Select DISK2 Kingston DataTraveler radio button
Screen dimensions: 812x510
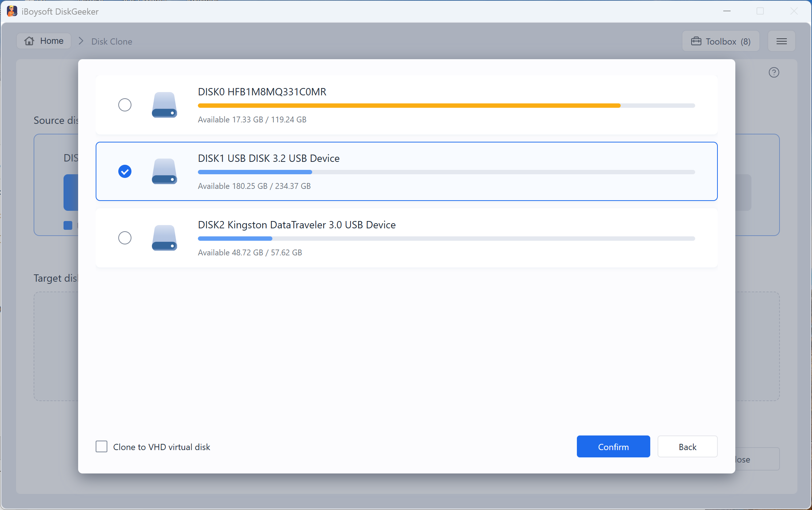click(x=125, y=238)
